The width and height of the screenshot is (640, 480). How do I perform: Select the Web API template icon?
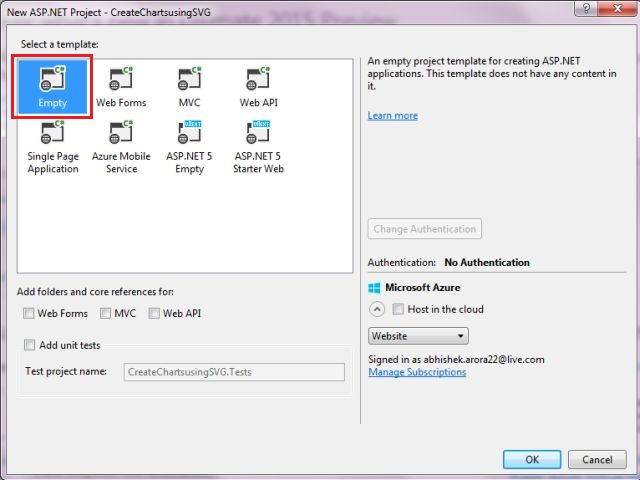[x=258, y=78]
